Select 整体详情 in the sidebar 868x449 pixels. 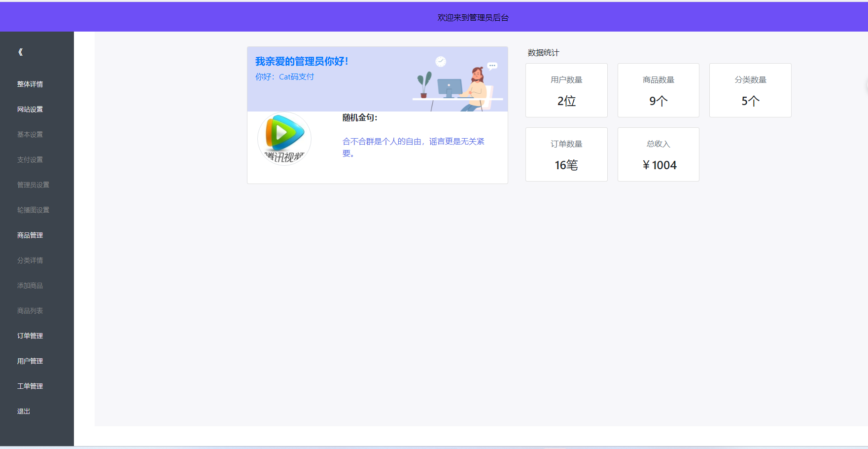tap(30, 84)
